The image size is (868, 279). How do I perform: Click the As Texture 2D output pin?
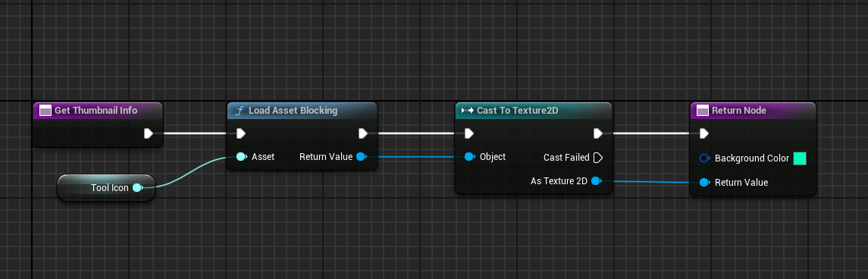coord(596,180)
